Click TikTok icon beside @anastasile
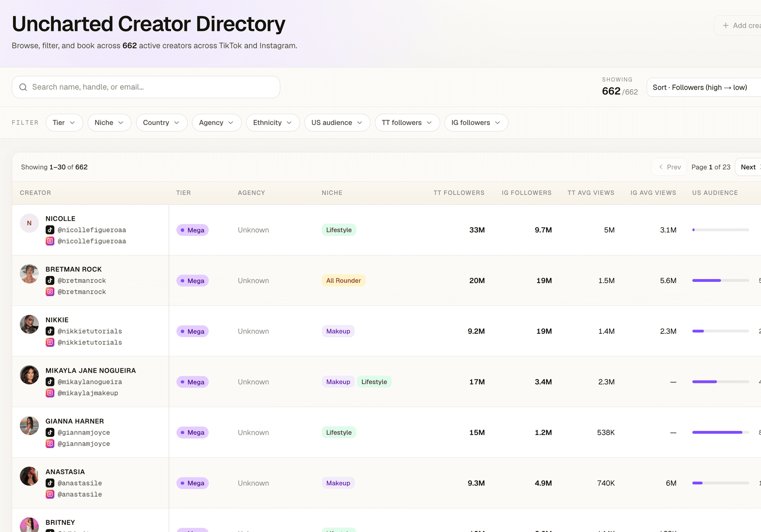761x532 pixels. 50,483
